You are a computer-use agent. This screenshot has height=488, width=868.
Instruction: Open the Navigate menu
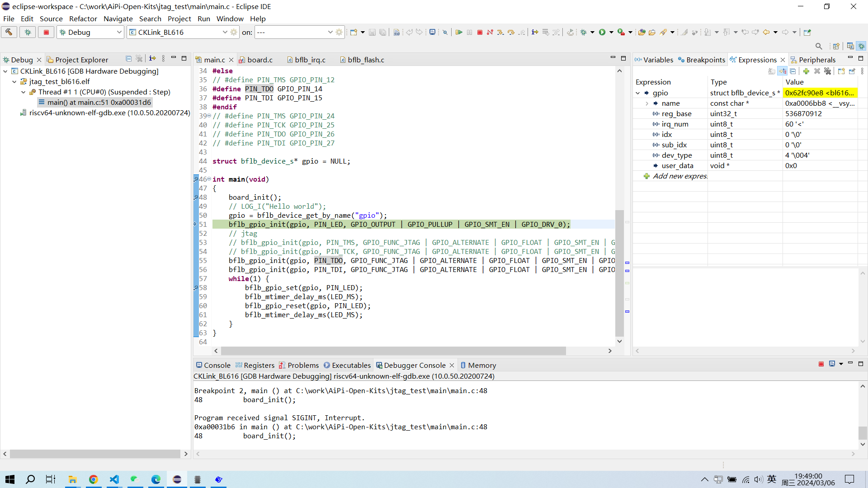point(118,19)
